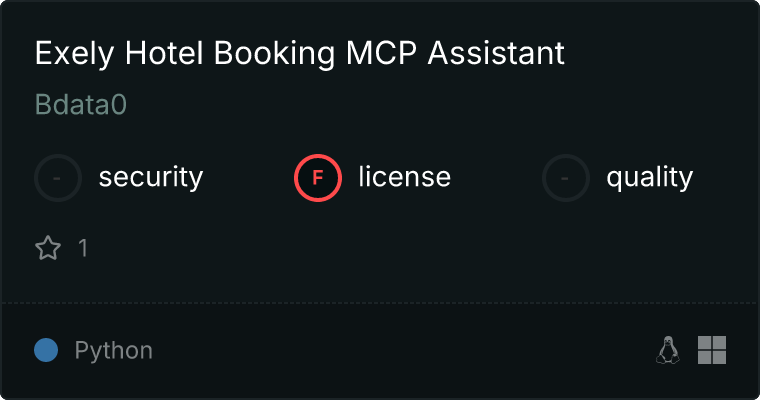Click the blank card space right of the star count
Image resolution: width=760 pixels, height=400 pixels.
pyautogui.click(x=400, y=248)
